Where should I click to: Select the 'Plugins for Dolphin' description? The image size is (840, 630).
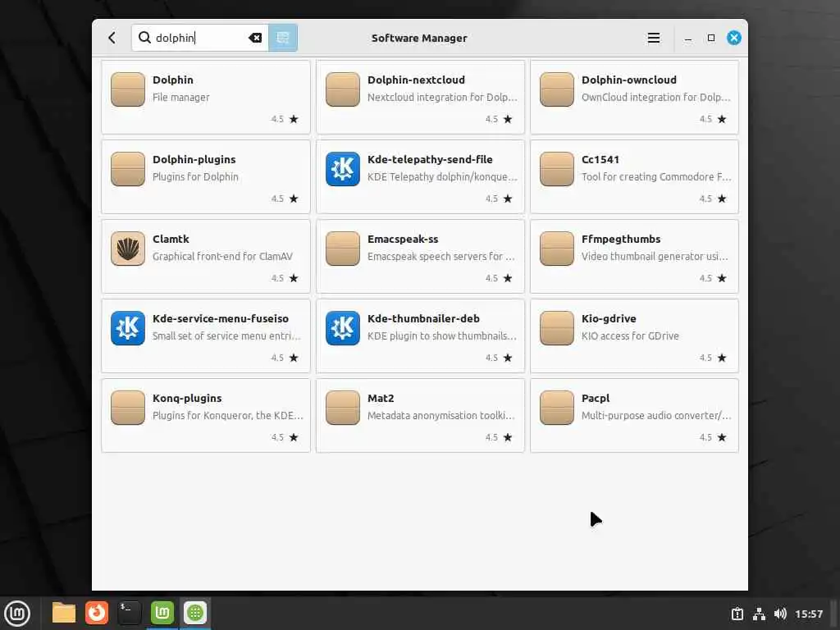195,177
